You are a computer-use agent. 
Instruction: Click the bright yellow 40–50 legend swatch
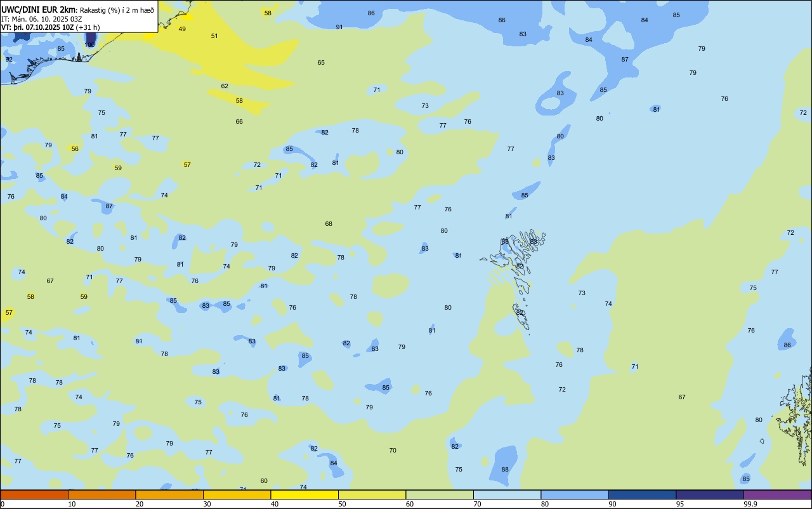click(304, 494)
